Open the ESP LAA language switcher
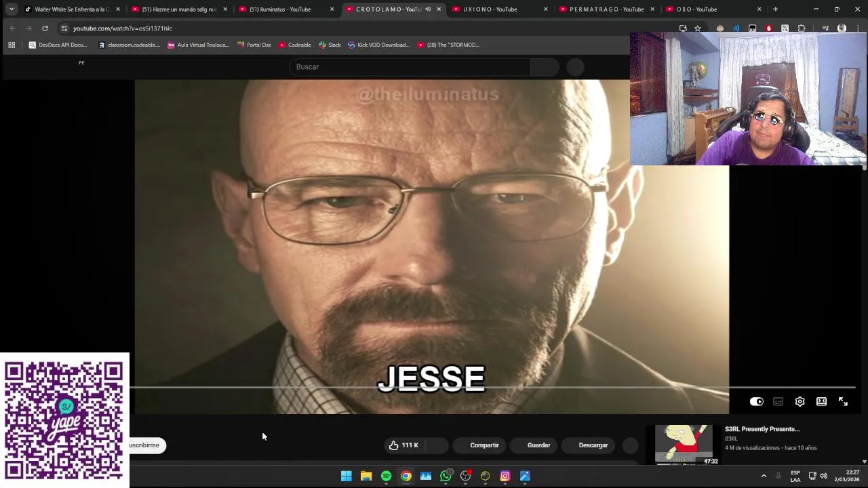 tap(795, 476)
